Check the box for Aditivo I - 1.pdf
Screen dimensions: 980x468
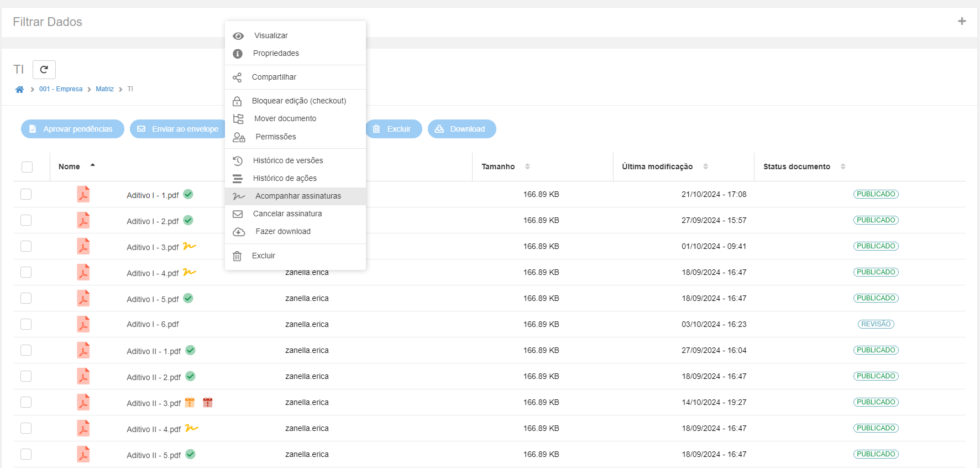(x=26, y=194)
